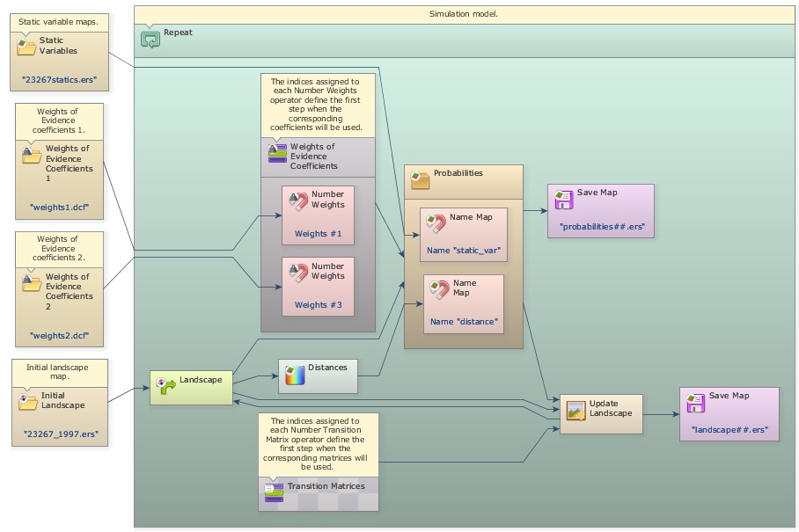Select the Distances rainbow icon
The height and width of the screenshot is (532, 799).
295,375
